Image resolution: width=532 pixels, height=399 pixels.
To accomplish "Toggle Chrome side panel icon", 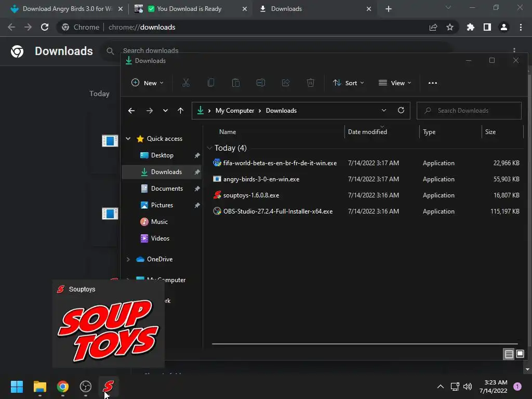I will tap(487, 27).
